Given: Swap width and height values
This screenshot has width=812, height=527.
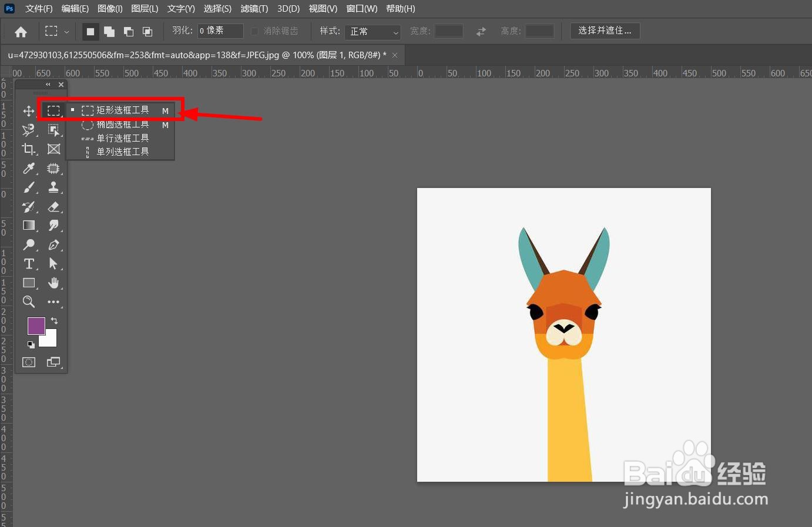Looking at the screenshot, I should tap(481, 32).
